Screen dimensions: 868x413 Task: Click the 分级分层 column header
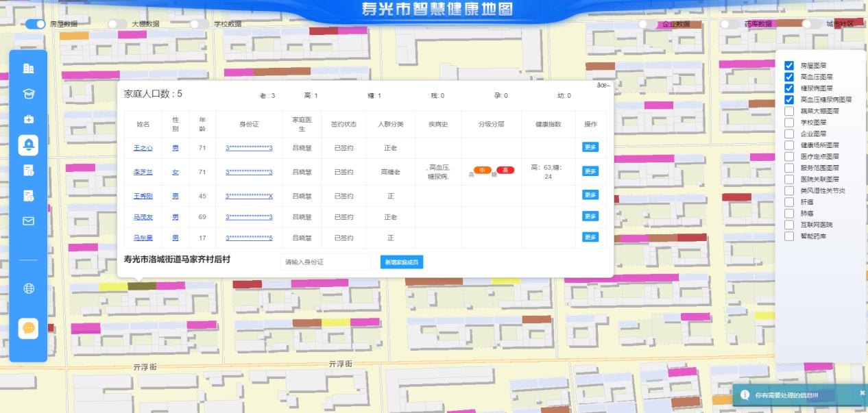point(491,125)
